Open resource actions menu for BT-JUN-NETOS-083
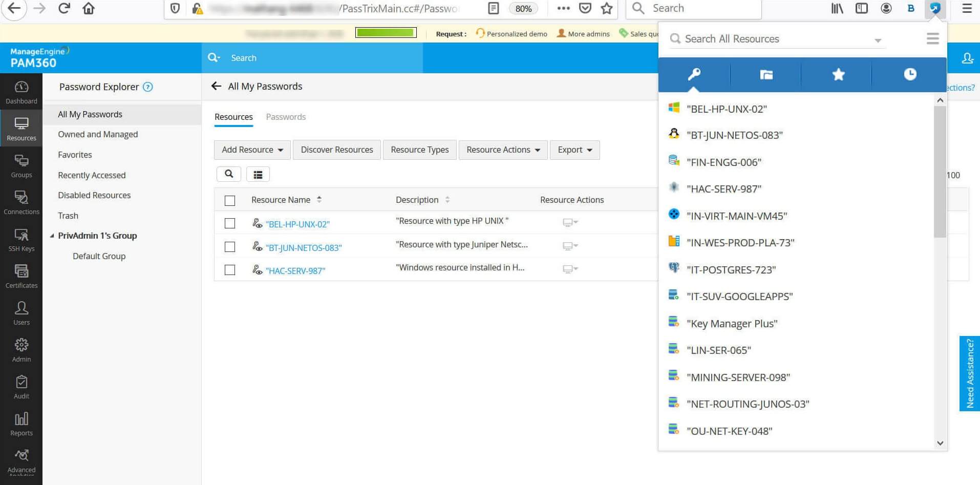The image size is (980, 485). [x=570, y=246]
